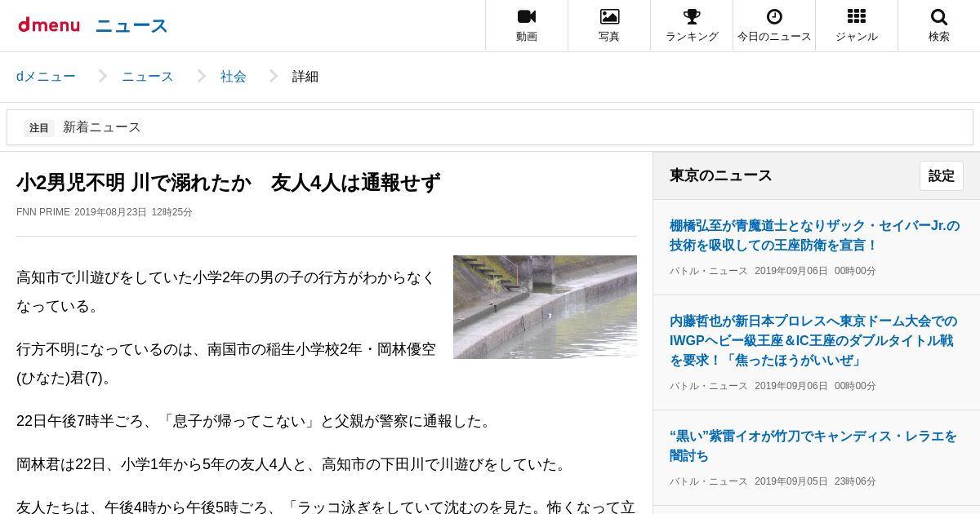Viewport: 980px width, 514px height.
Task: Click the 設定 button in 東京のニュース
Action: click(x=942, y=175)
